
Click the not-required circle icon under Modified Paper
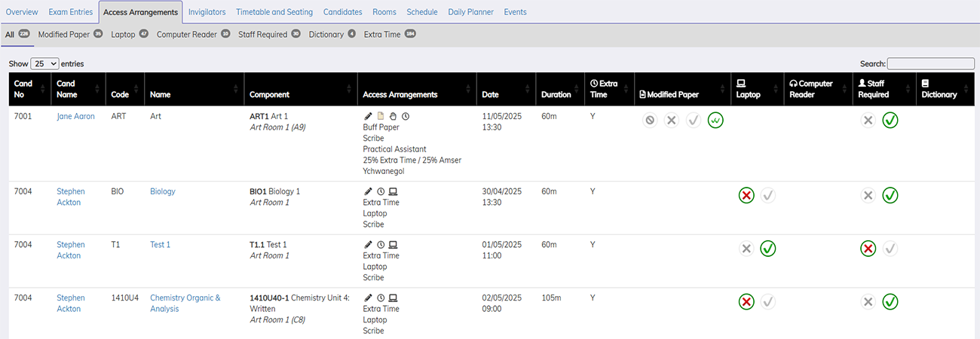[650, 121]
